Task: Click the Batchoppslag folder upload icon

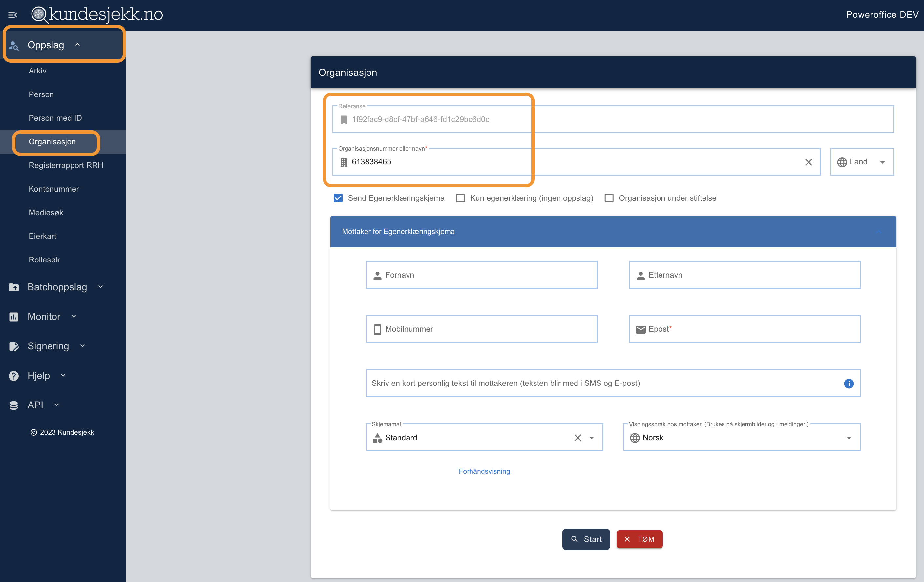Action: coord(14,287)
